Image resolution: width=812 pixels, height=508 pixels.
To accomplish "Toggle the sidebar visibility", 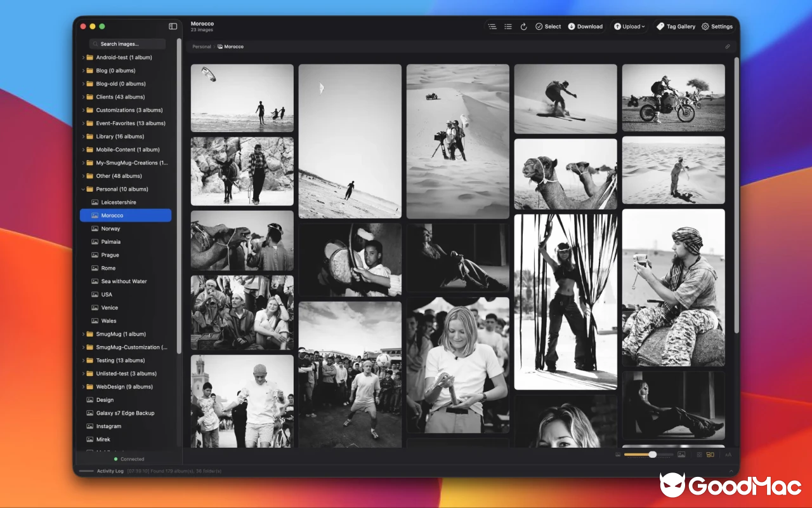I will [x=173, y=26].
